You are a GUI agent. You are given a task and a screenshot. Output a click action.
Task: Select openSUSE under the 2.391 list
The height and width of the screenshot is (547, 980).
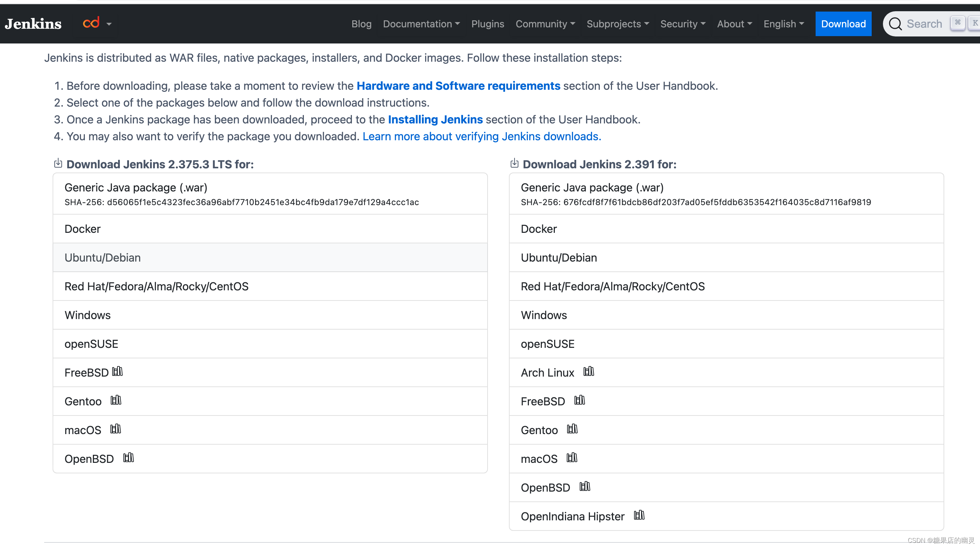[726, 344]
